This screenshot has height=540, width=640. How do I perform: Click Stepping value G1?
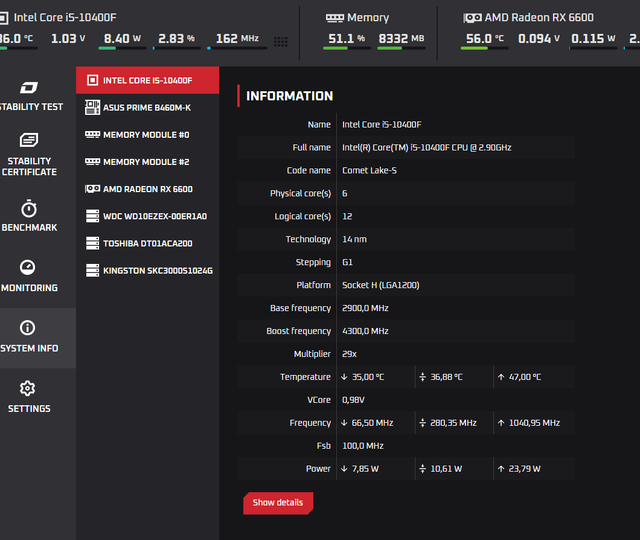tap(347, 262)
